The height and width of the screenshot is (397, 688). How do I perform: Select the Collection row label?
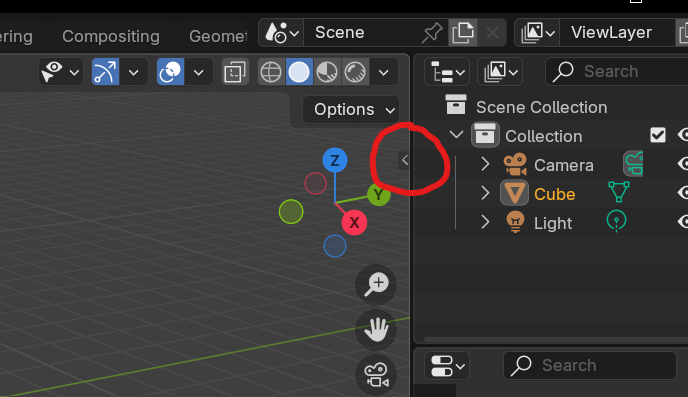[544, 136]
